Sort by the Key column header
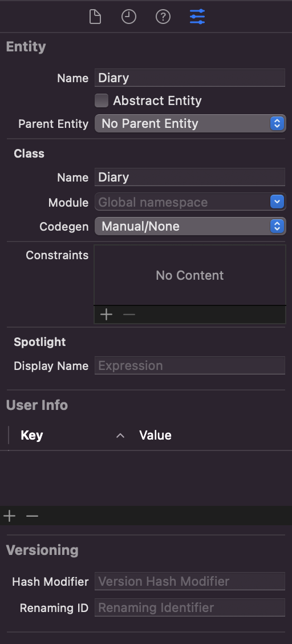Viewport: 292px width, 644px height. [x=31, y=436]
